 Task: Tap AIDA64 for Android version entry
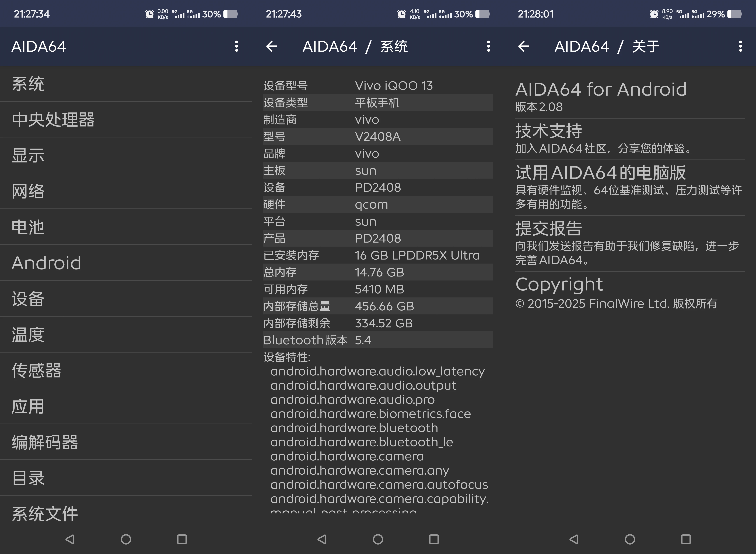(630, 97)
